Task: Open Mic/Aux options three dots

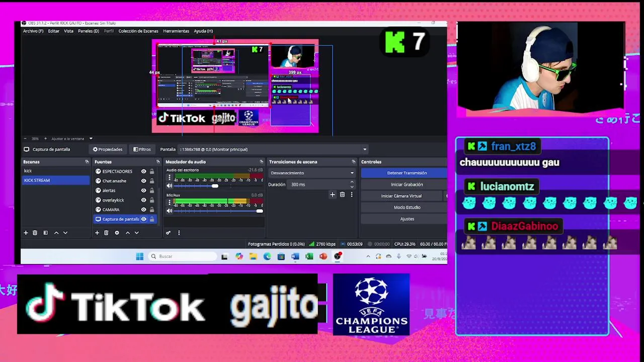Action: point(170,202)
